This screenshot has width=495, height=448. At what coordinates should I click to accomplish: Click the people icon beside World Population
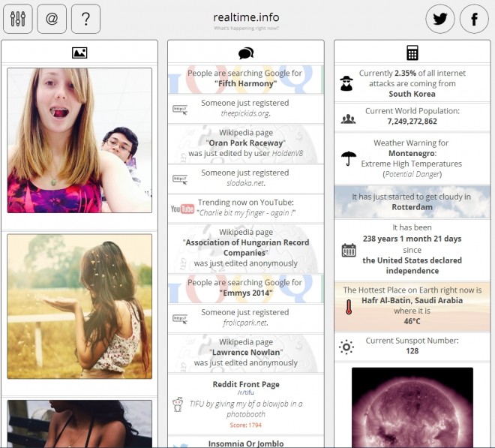pyautogui.click(x=348, y=119)
